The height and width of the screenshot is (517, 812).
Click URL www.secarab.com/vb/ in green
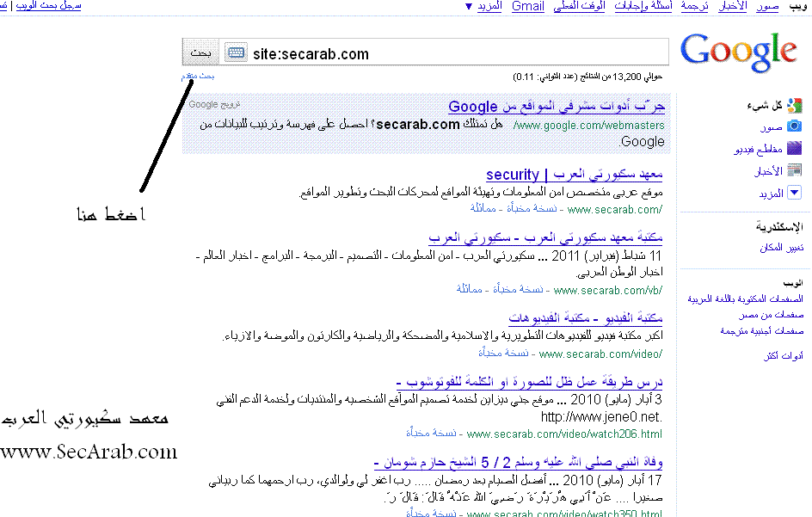(607, 290)
